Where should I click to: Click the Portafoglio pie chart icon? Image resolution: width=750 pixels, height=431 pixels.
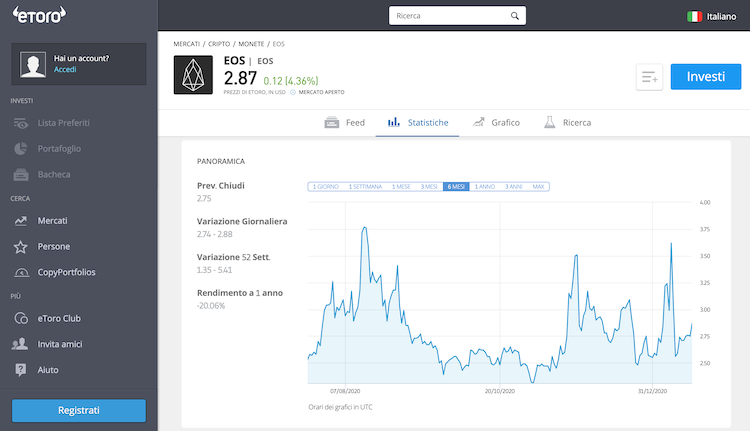pyautogui.click(x=21, y=149)
